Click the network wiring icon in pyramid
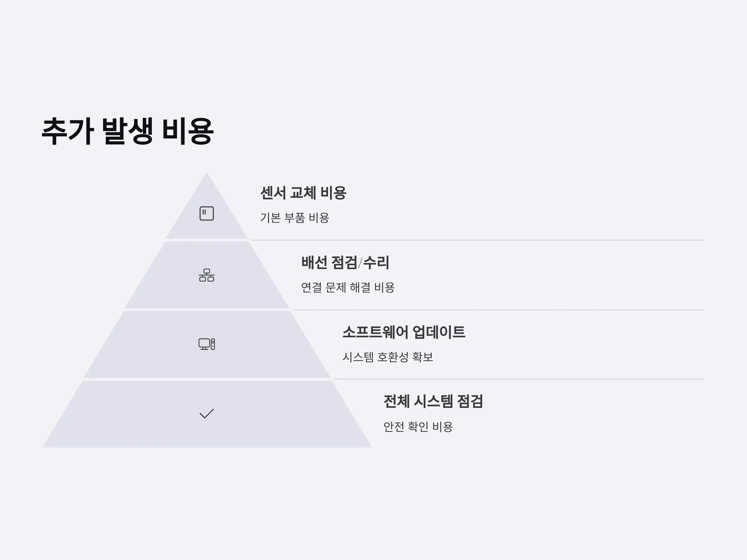 tap(207, 275)
